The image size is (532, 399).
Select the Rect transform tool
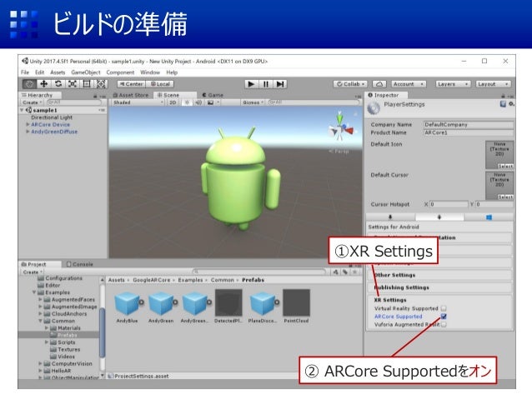[87, 84]
